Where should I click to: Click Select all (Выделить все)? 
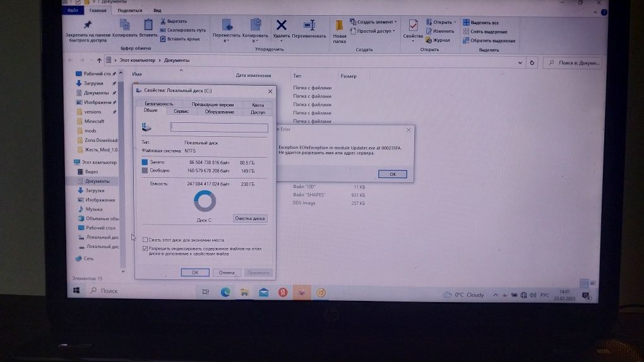click(x=481, y=23)
